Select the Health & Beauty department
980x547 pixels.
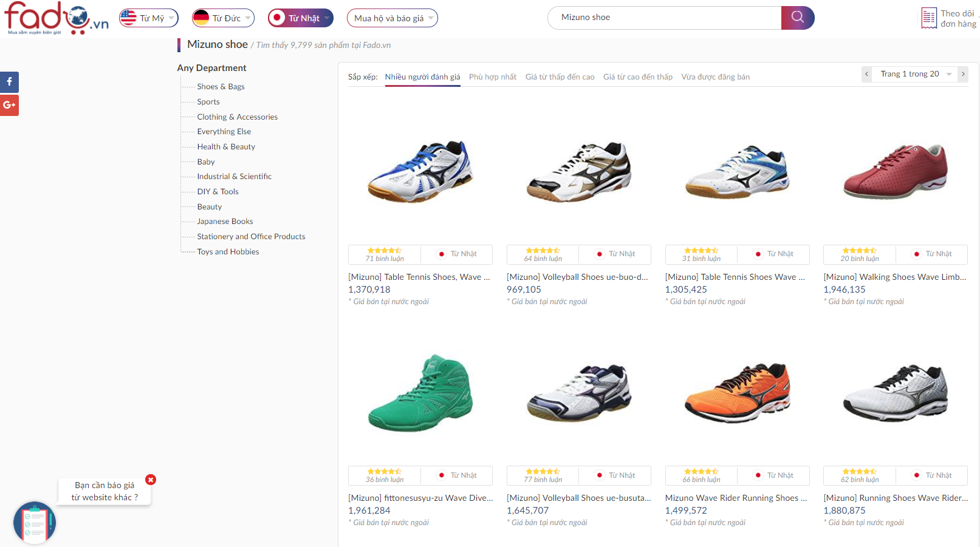tap(226, 147)
